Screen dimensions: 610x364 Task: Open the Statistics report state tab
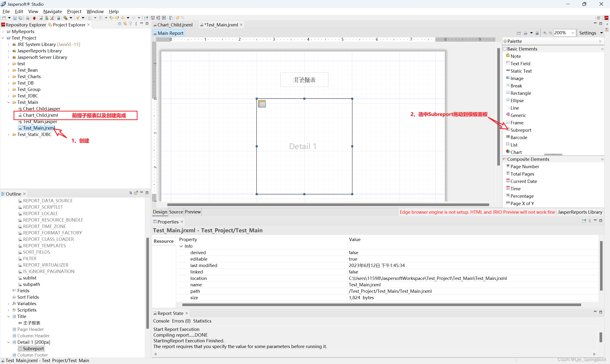point(202,321)
